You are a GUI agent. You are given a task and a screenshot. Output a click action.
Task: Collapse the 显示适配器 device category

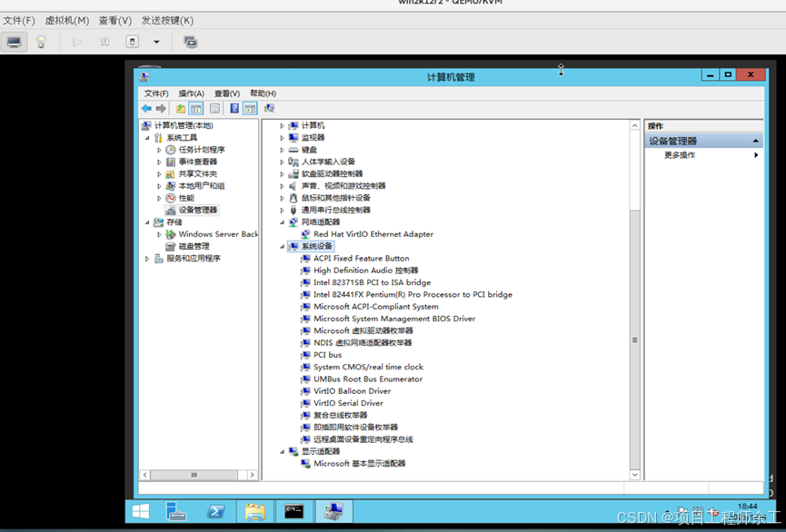[283, 451]
